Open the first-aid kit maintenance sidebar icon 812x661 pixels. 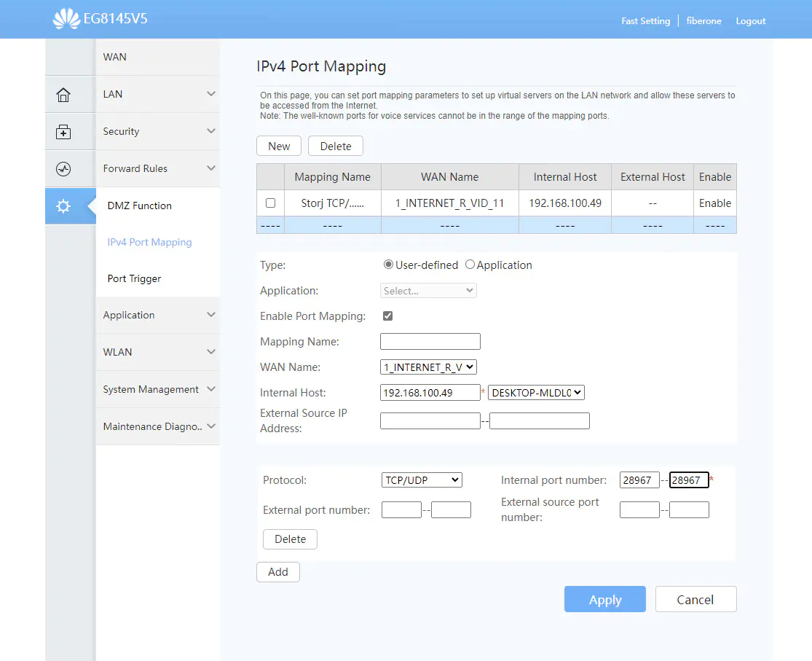pyautogui.click(x=63, y=132)
